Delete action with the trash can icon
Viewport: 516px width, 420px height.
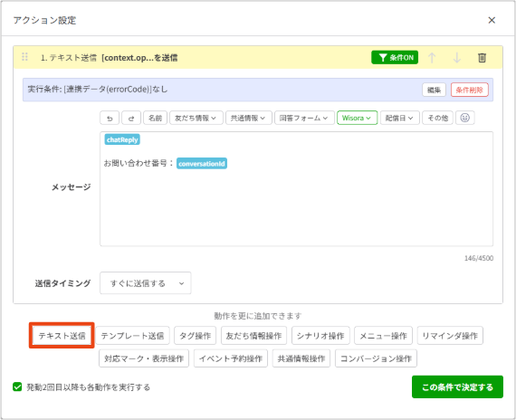coord(482,58)
